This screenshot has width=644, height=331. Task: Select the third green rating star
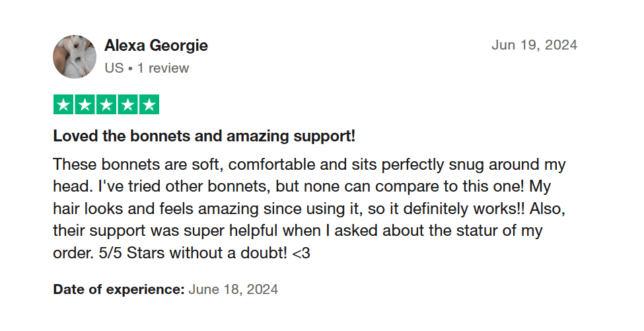(x=106, y=105)
